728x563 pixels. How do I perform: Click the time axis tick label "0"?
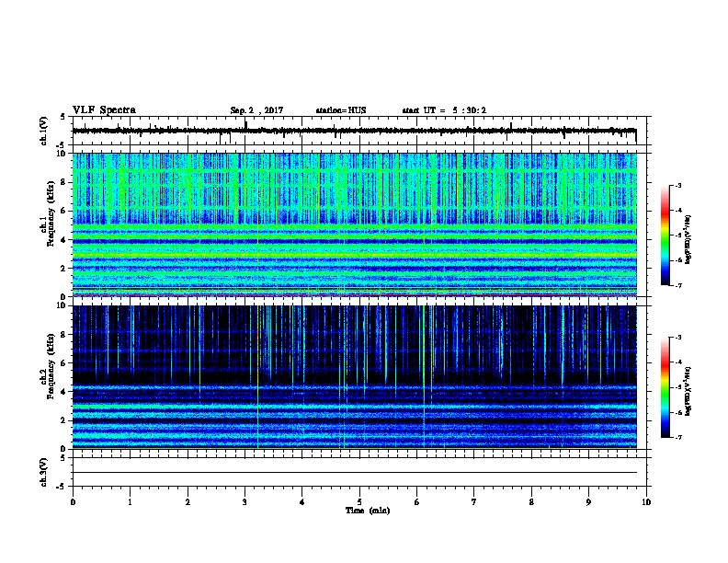73,502
